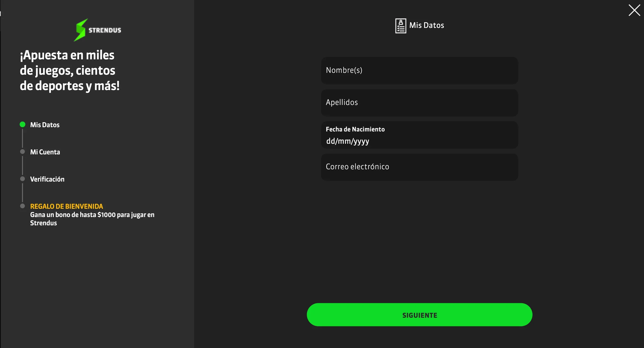Click the step progress line between Mis Datos and Mi Cuenta
644x348 pixels.
click(x=22, y=138)
